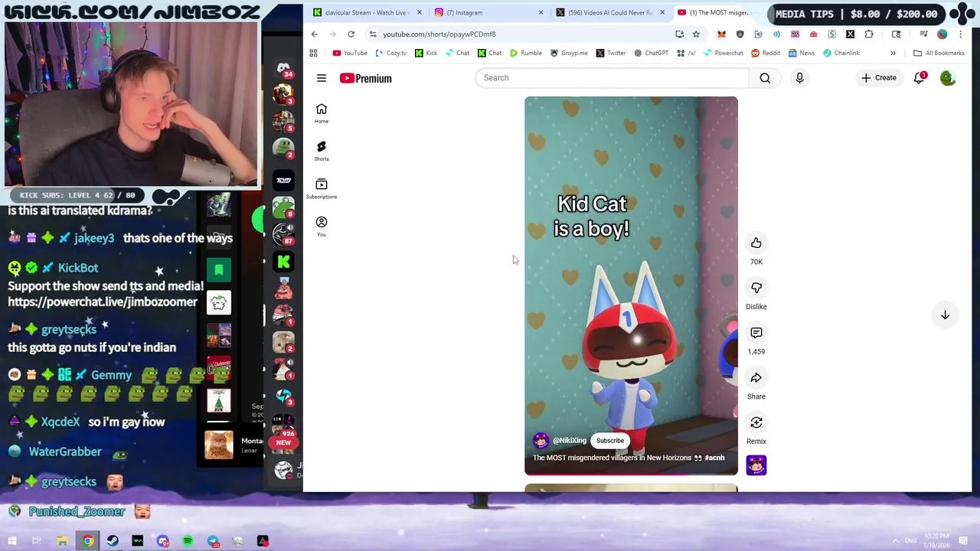Open the YouTube hamburger guide menu
980x551 pixels.
[322, 78]
